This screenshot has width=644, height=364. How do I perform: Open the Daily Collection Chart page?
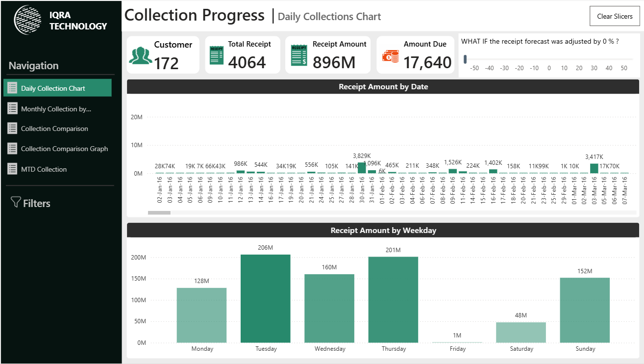coord(53,88)
